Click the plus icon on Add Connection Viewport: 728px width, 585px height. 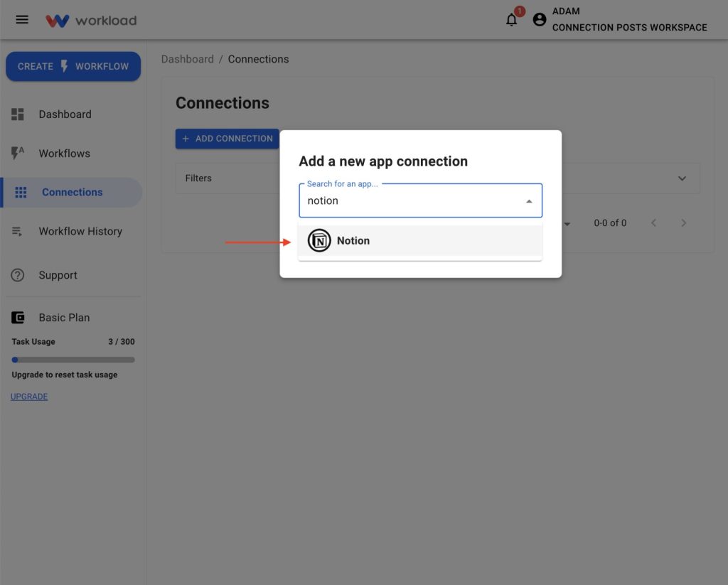[186, 139]
